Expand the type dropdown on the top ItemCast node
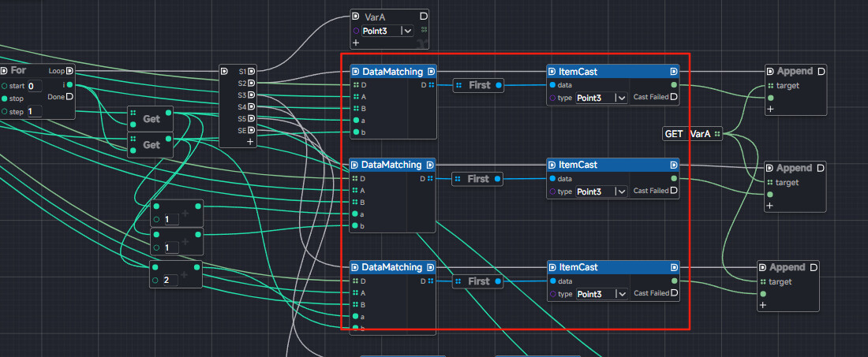This screenshot has height=357, width=868. tap(622, 98)
